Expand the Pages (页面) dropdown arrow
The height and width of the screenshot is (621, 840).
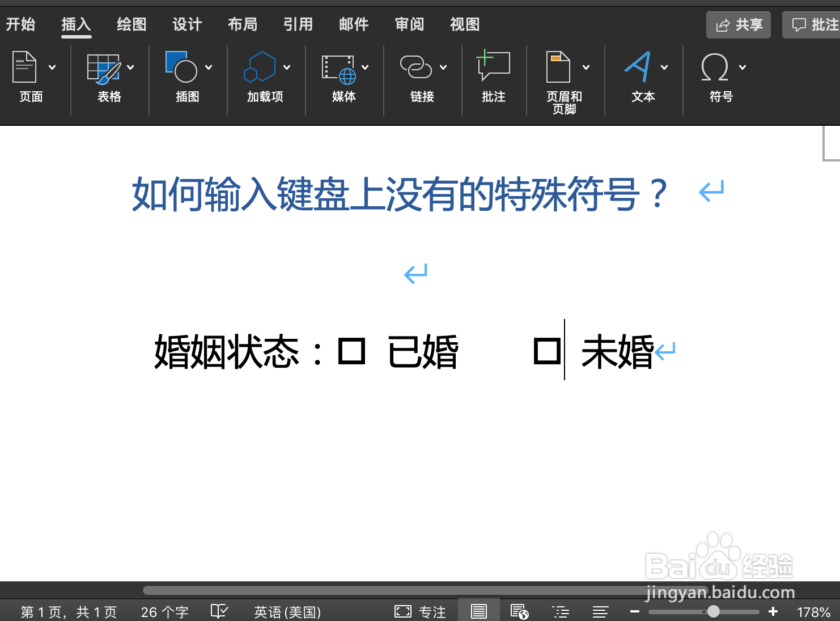coord(52,67)
